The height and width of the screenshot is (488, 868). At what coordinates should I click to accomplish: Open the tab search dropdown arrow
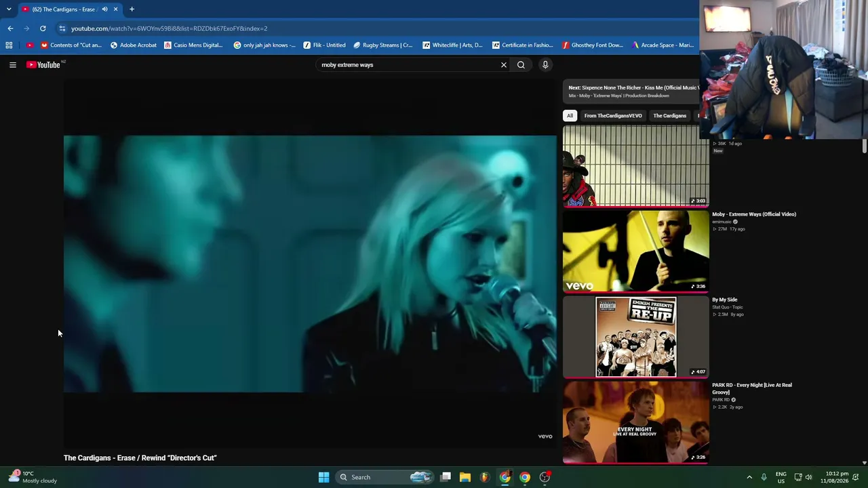point(8,9)
